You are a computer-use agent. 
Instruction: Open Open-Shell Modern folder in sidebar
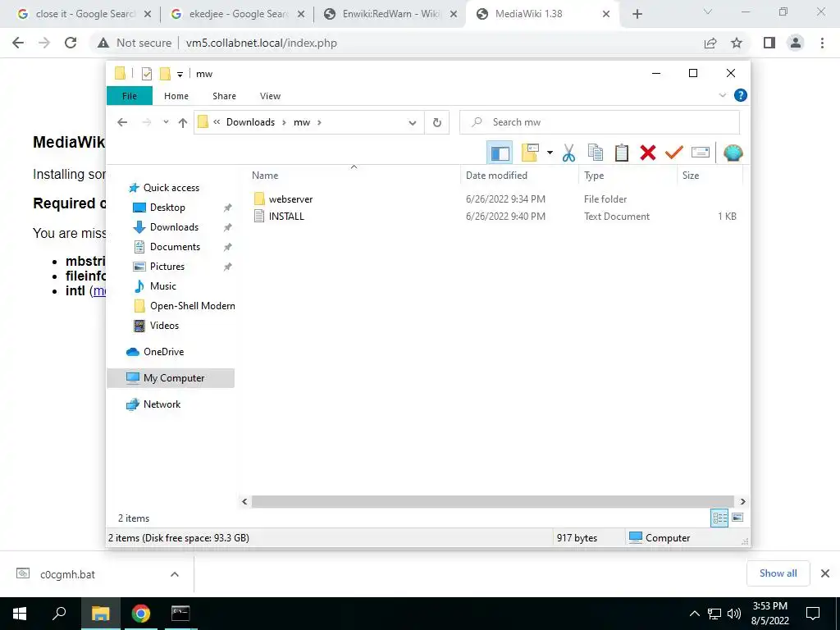pos(192,306)
